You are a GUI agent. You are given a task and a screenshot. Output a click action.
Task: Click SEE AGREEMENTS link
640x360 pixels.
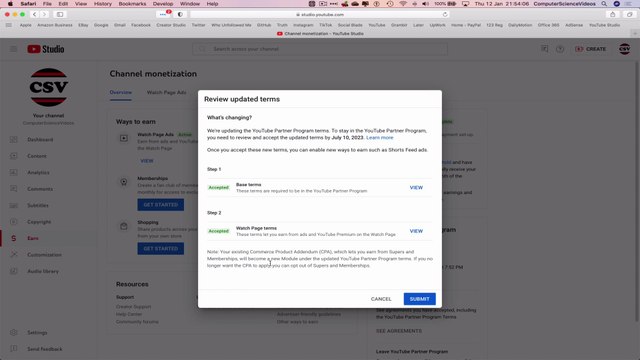pyautogui.click(x=399, y=331)
